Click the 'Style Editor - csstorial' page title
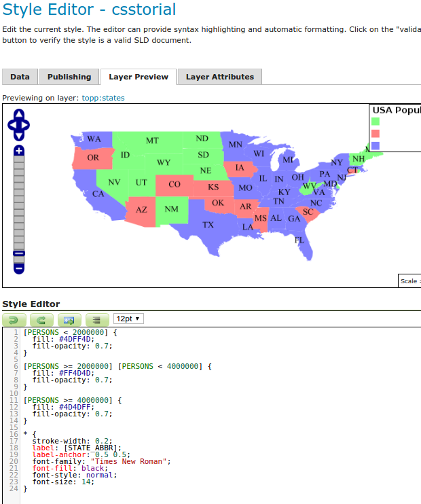This screenshot has height=504, width=421. coord(90,9)
